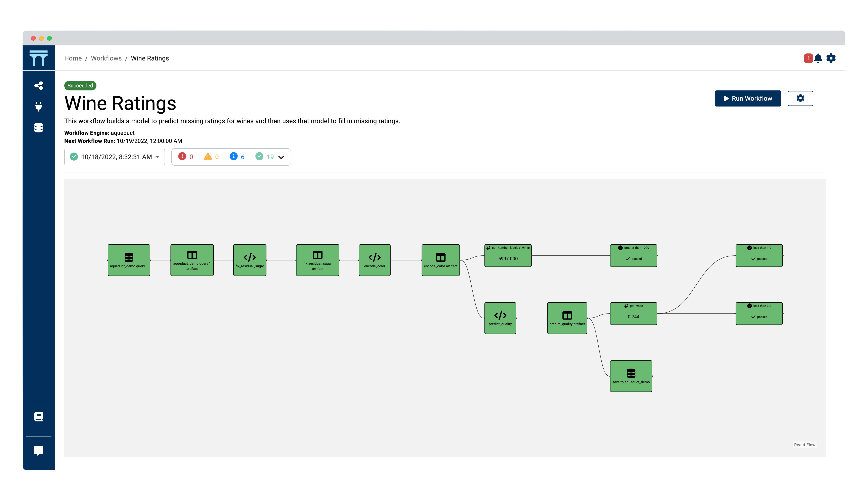Screen dimensions: 868x500
Task: Click the Workflow Engine aqueduct text
Action: click(x=99, y=133)
